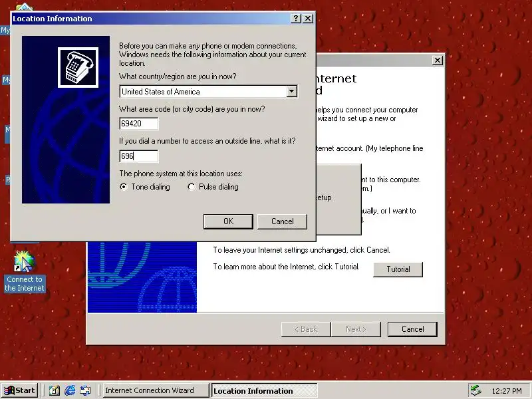This screenshot has height=399, width=532.
Task: Close the Internet Connection Wizard window
Action: coord(438,61)
